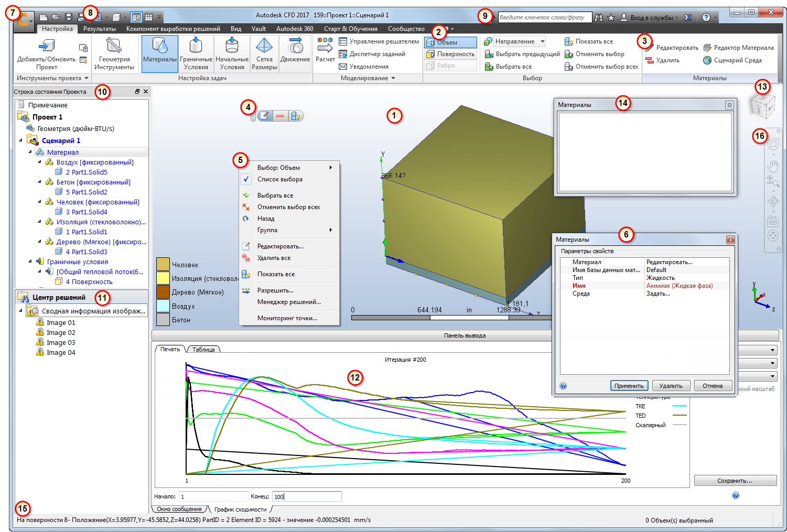Click the New file icon in quick access toolbar
787x532 pixels.
44,17
